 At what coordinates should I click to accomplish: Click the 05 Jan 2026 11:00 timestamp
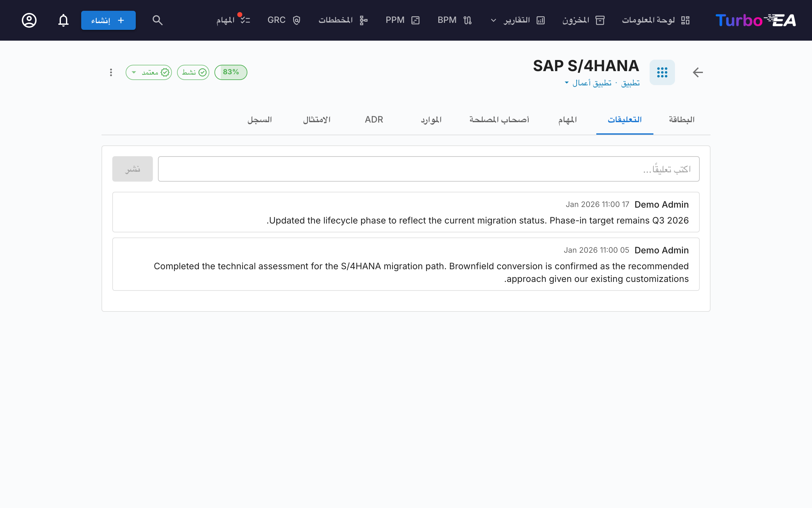(x=596, y=250)
